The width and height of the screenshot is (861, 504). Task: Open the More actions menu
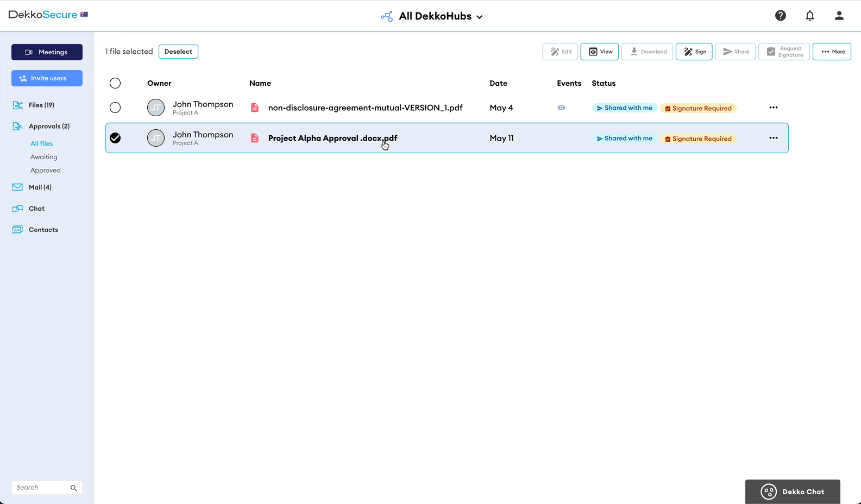(x=832, y=52)
